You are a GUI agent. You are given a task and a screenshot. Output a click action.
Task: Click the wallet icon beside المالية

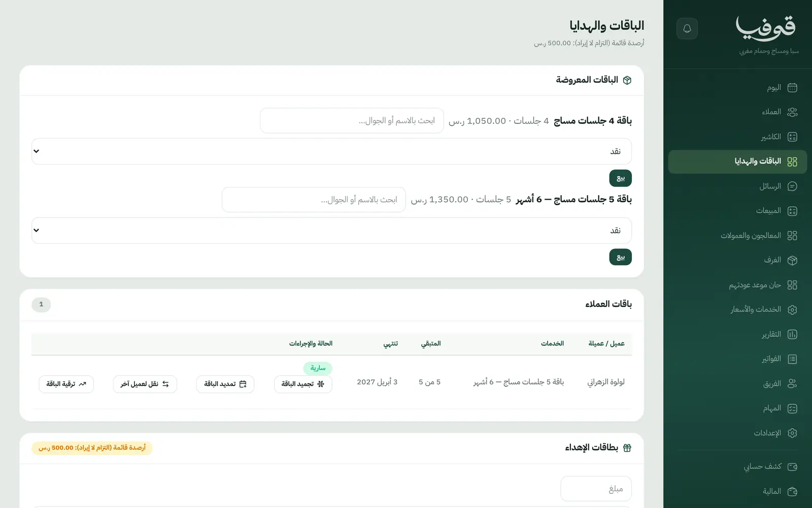pos(792,491)
